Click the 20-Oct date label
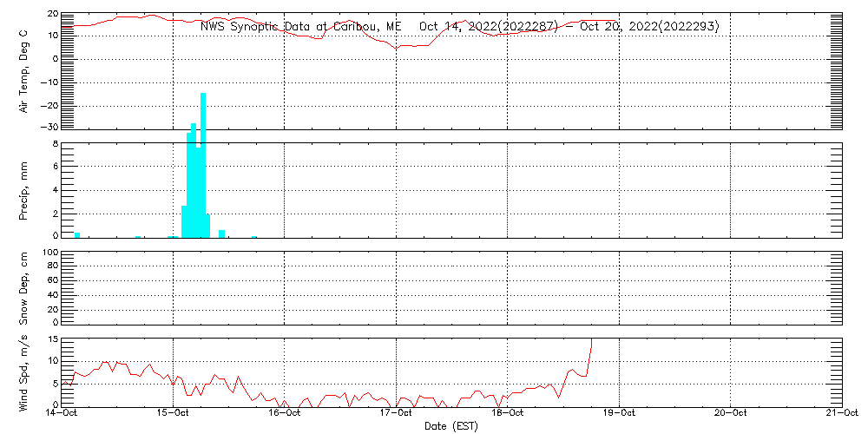The height and width of the screenshot is (434, 868). 731,413
